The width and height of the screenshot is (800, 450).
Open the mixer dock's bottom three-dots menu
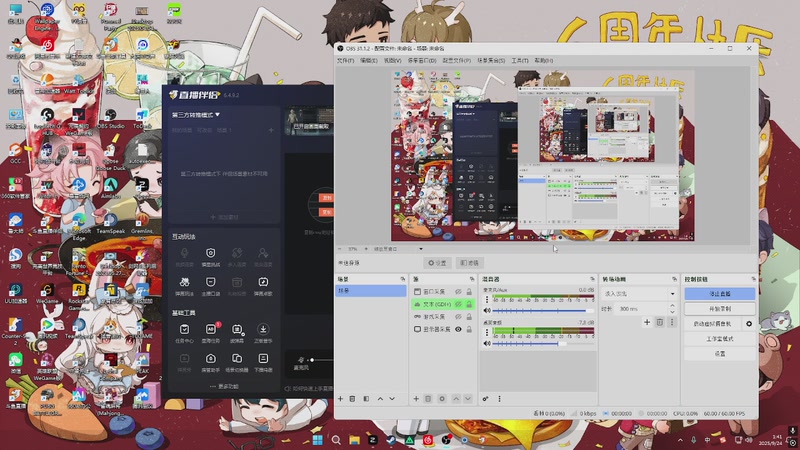(499, 398)
